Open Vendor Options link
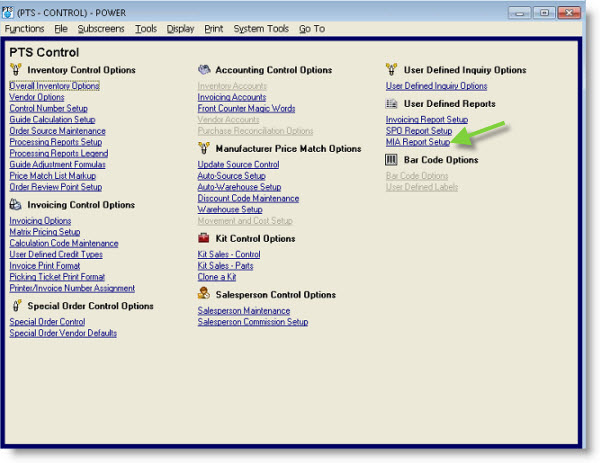 pyautogui.click(x=37, y=97)
